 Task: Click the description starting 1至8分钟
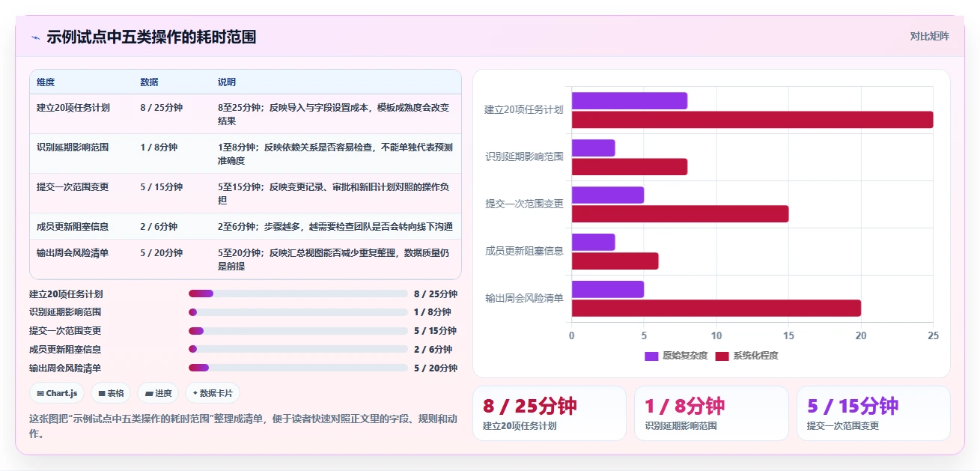click(335, 154)
